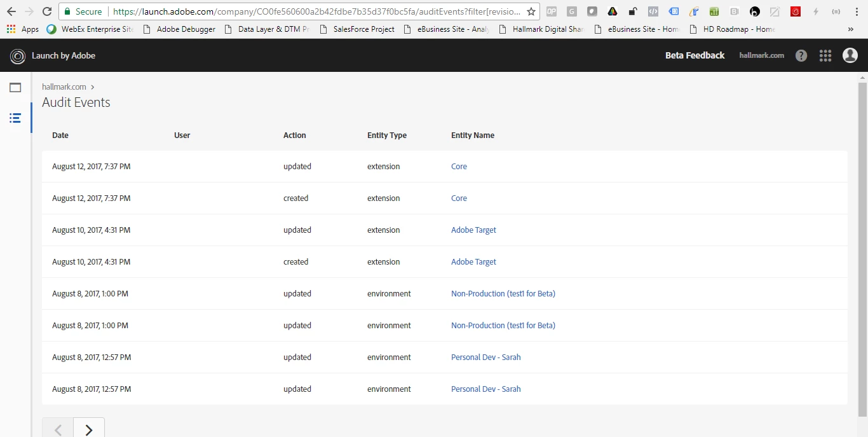The height and width of the screenshot is (437, 868).
Task: Bookmark this page with the star icon
Action: click(531, 11)
